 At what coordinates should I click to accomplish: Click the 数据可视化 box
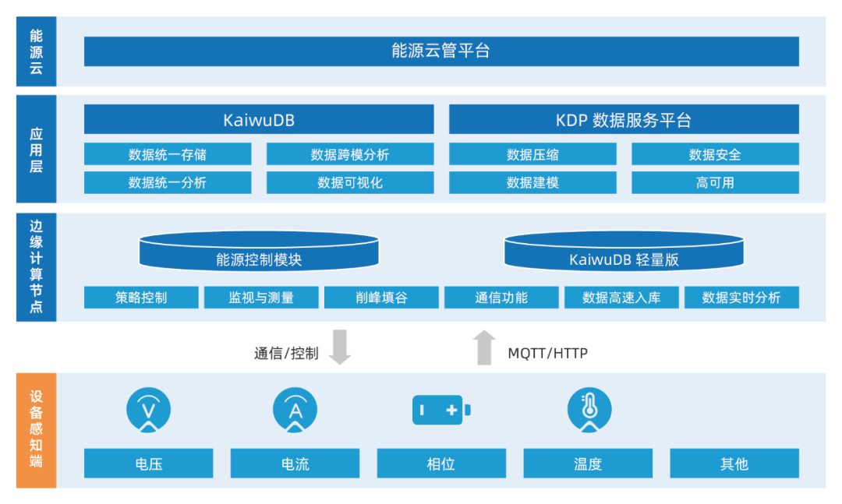(350, 182)
